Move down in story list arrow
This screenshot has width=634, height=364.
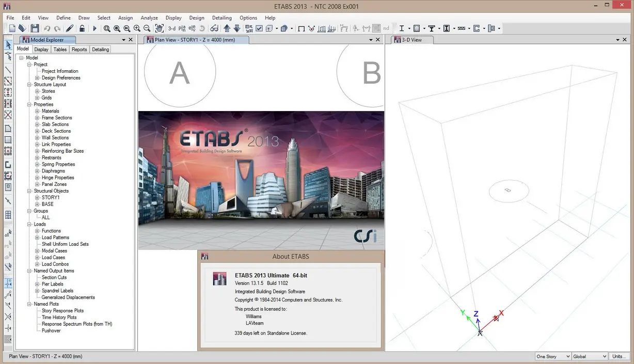[237, 28]
